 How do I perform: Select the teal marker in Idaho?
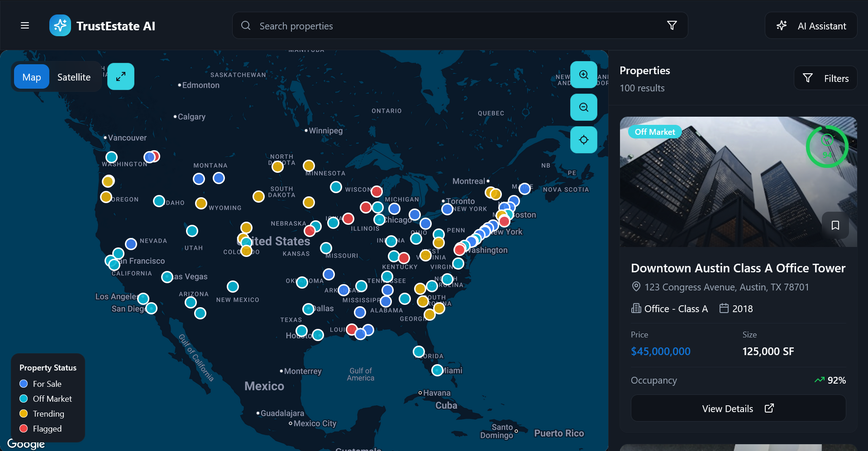click(159, 201)
